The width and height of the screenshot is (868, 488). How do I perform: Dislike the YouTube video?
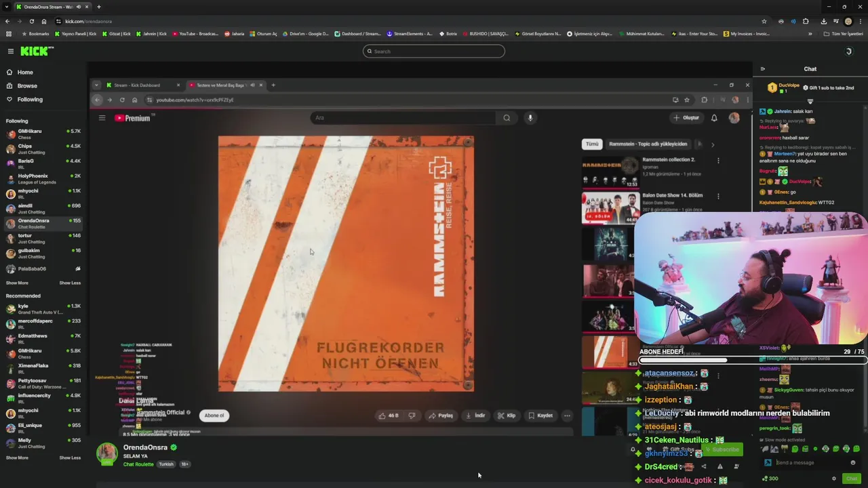coord(412,415)
